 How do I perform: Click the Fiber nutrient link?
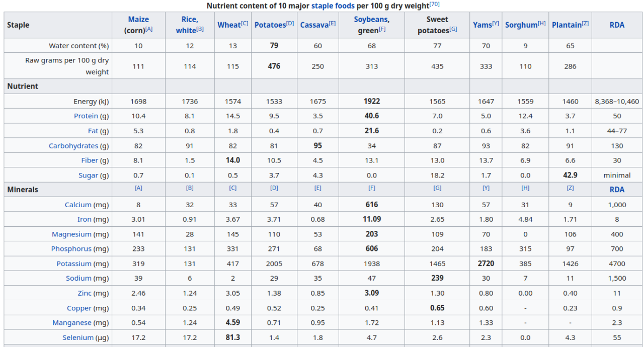90,160
